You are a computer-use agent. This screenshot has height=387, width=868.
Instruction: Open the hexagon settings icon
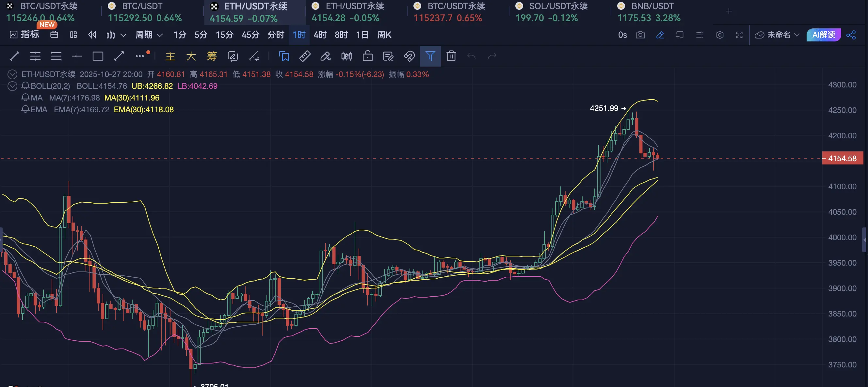click(719, 35)
